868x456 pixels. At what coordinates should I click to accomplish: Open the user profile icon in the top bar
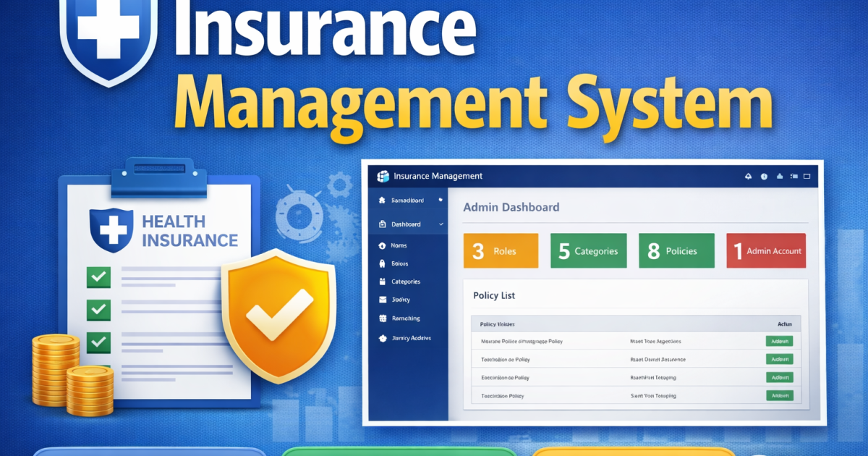pos(780,177)
